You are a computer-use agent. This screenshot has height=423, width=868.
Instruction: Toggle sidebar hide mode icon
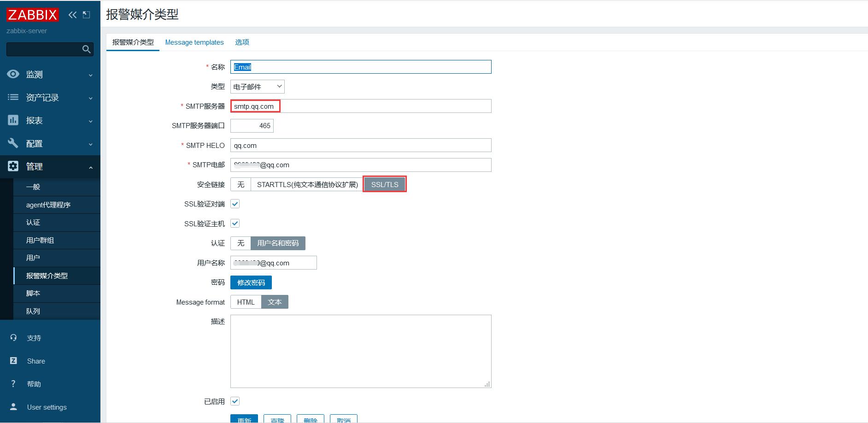tap(86, 15)
